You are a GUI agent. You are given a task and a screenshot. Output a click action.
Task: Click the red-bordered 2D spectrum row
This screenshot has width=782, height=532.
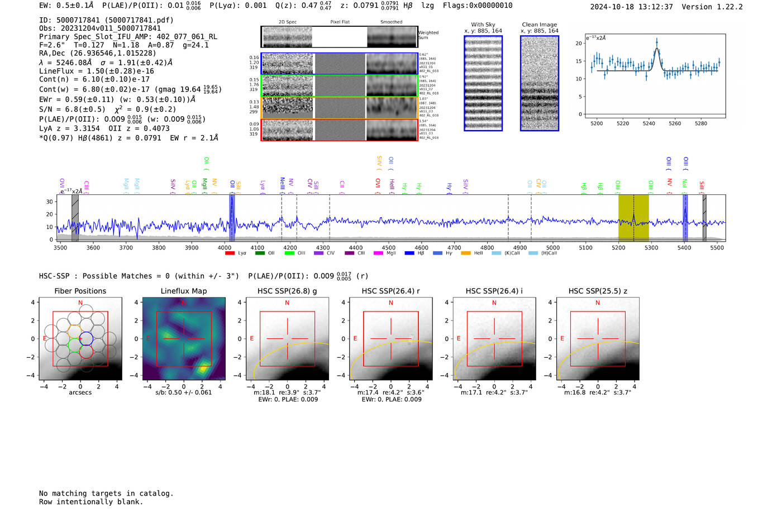[339, 130]
